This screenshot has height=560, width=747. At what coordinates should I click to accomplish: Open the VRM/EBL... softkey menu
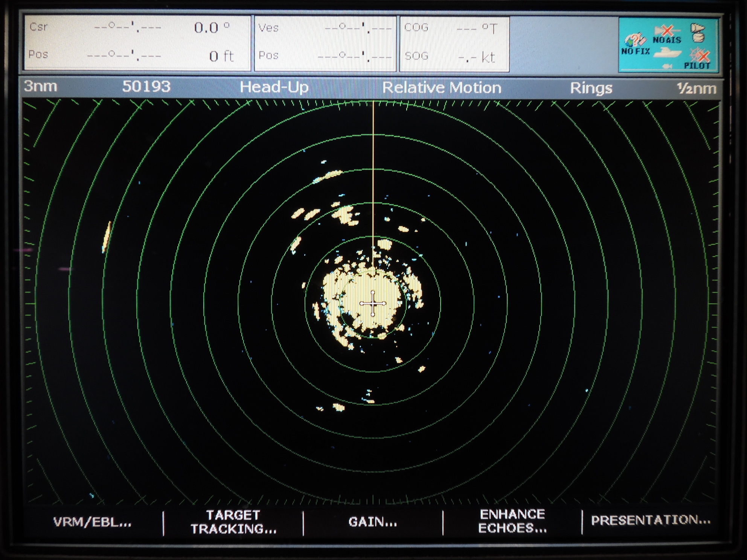(93, 522)
